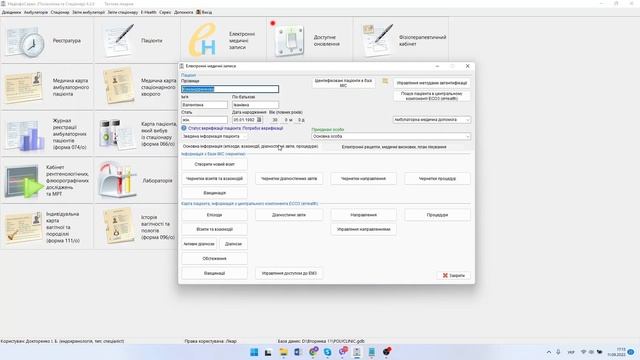This screenshot has width=640, height=360.
Task: Click the Ім'я first name input field
Action: 204,105
